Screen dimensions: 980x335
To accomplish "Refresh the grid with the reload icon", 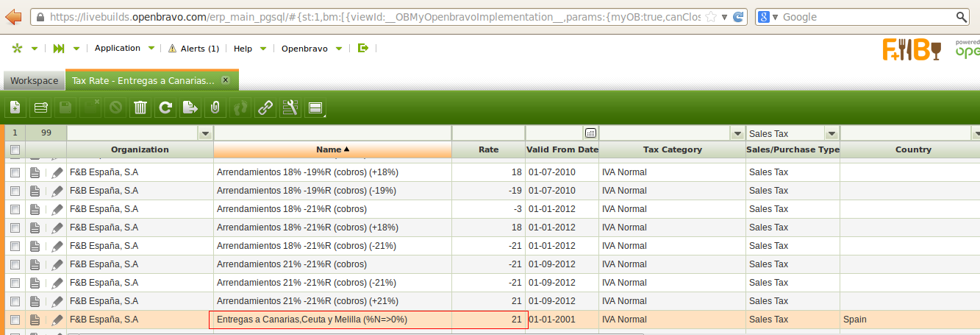I will pyautogui.click(x=165, y=108).
